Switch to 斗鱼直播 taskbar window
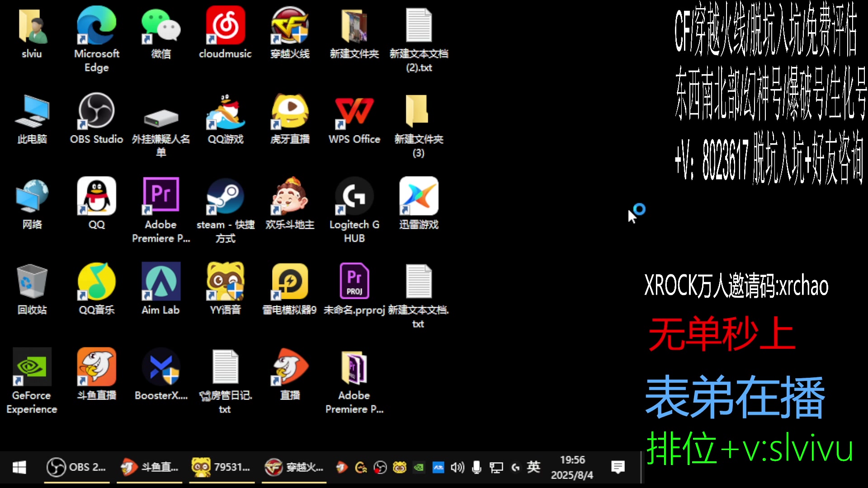Viewport: 868px width, 488px height. 149,467
